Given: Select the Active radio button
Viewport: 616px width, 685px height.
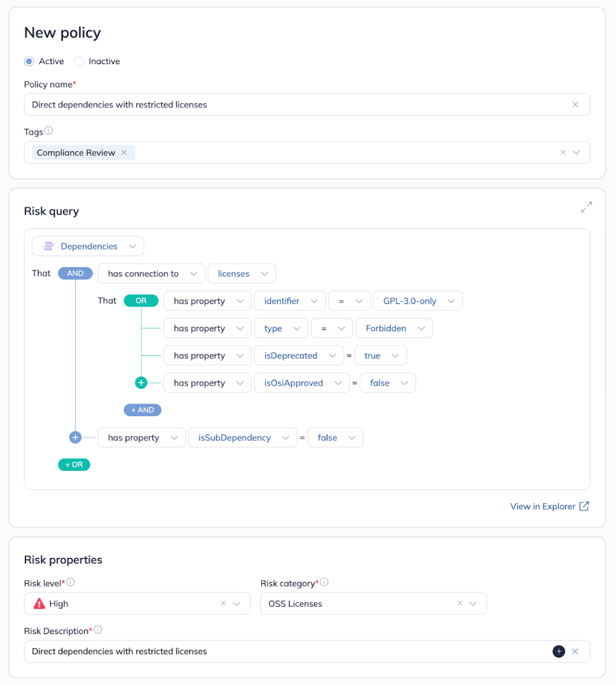Looking at the screenshot, I should pos(29,62).
